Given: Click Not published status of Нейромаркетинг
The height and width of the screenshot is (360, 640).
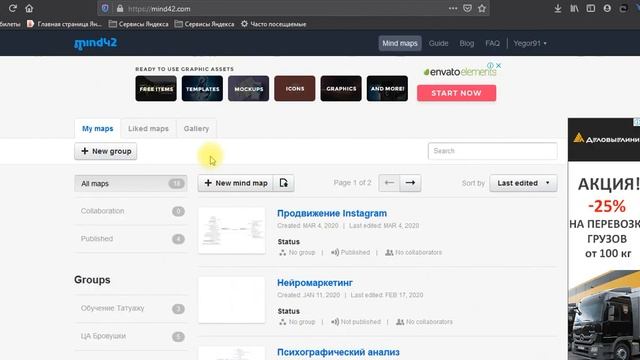Looking at the screenshot, I should pyautogui.click(x=356, y=322).
